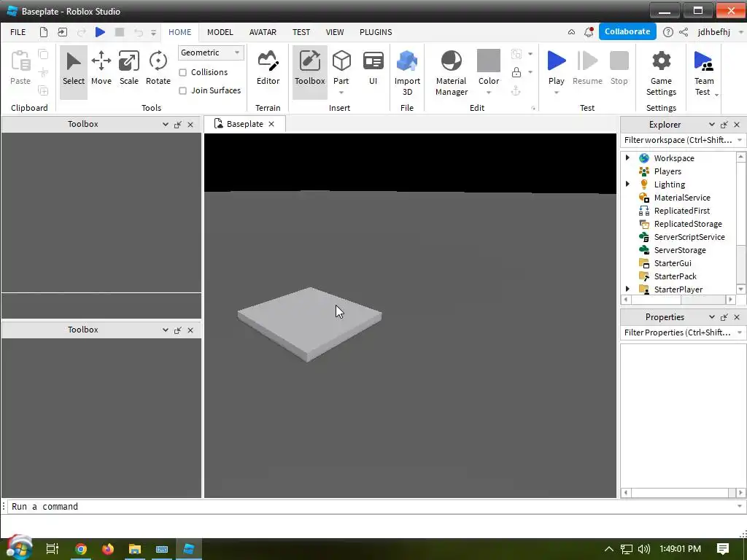Collapse the ribbon with the caret icon

[x=571, y=32]
